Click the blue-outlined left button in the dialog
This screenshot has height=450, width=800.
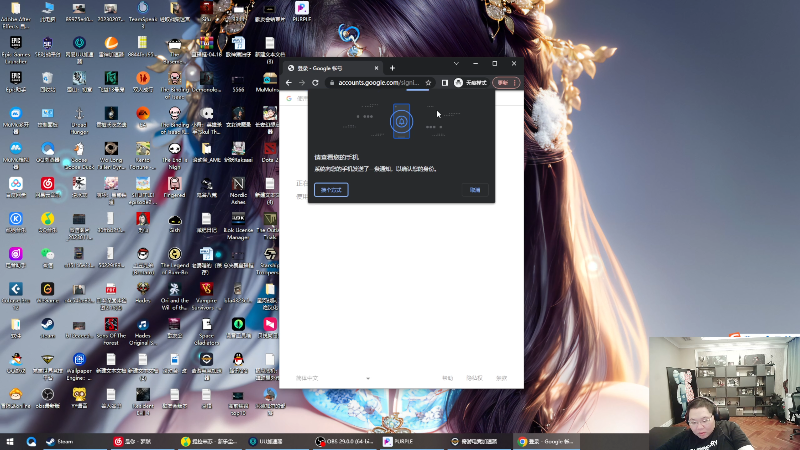331,190
